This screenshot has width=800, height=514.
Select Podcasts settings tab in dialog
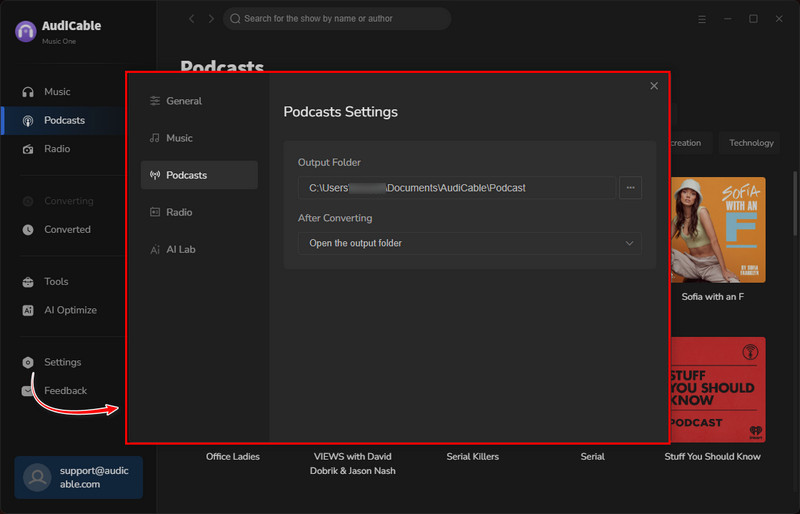pyautogui.click(x=199, y=175)
